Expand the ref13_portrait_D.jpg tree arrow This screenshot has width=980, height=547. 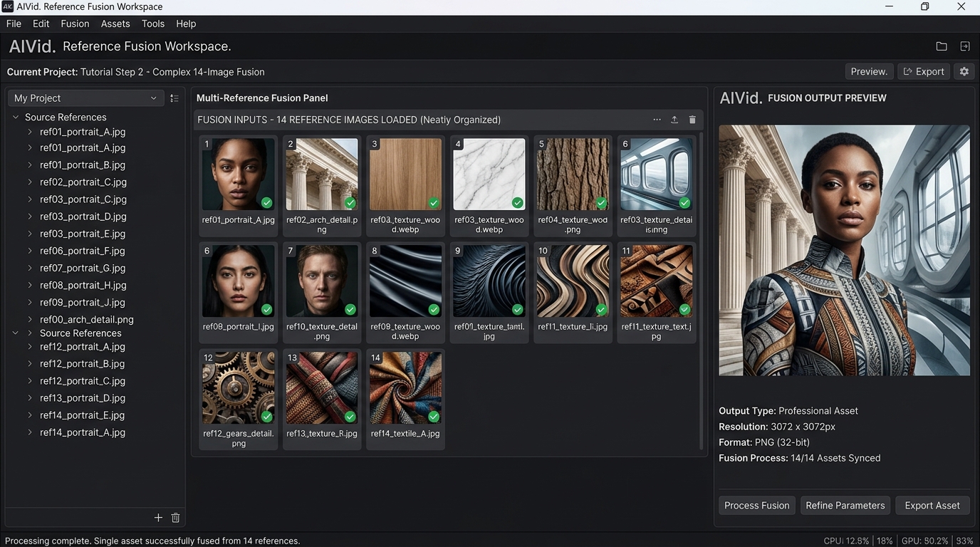pyautogui.click(x=30, y=398)
